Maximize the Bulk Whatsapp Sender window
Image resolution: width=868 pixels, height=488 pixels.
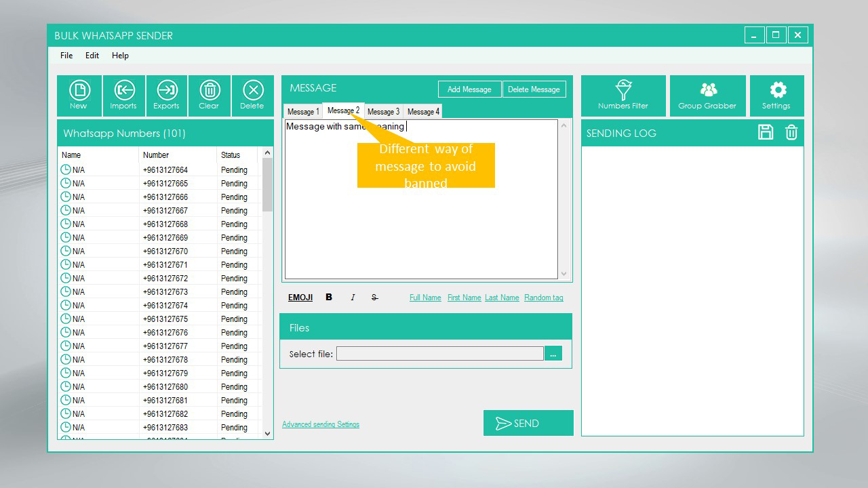pyautogui.click(x=776, y=35)
